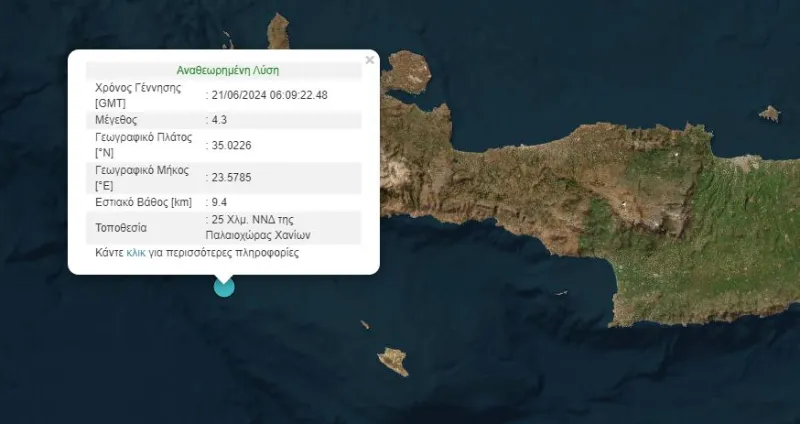This screenshot has width=800, height=424.
Task: Click the Αναθεωρημένη Λύση popup header
Action: [x=228, y=70]
